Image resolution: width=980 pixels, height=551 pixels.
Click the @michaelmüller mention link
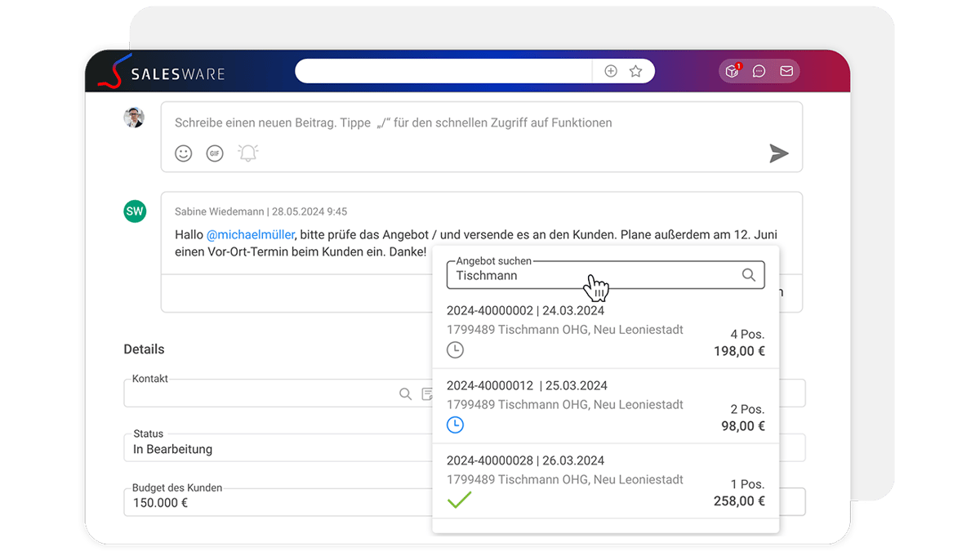click(250, 234)
